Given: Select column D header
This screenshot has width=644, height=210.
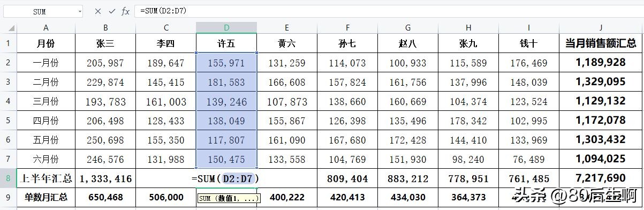Looking at the screenshot, I should [x=226, y=27].
